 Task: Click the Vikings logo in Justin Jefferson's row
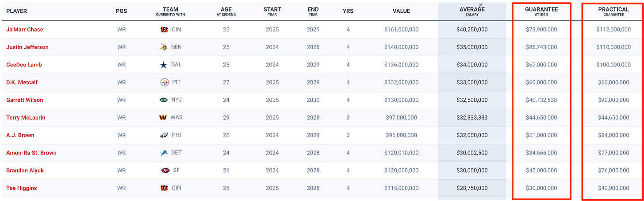pos(164,47)
